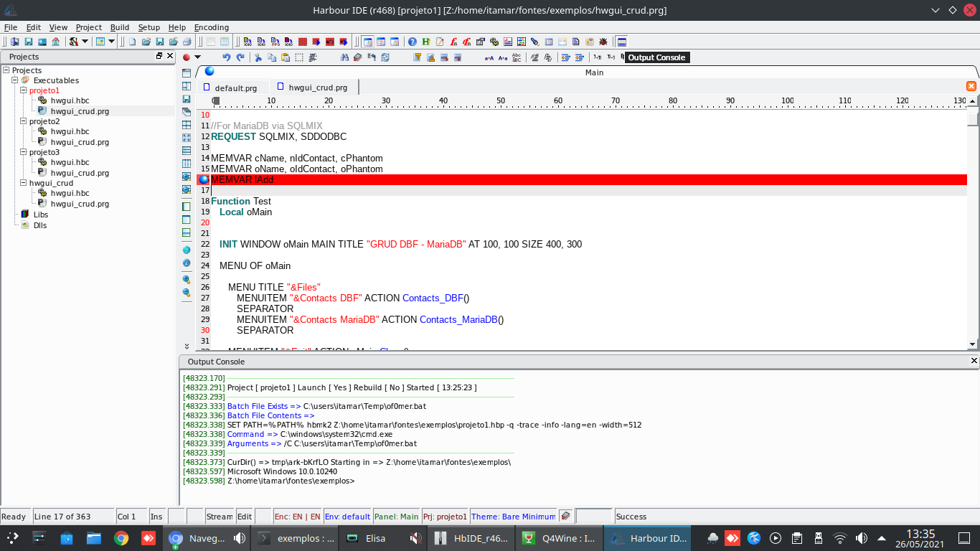The image size is (980, 551).
Task: Open the Build menu
Action: point(119,27)
